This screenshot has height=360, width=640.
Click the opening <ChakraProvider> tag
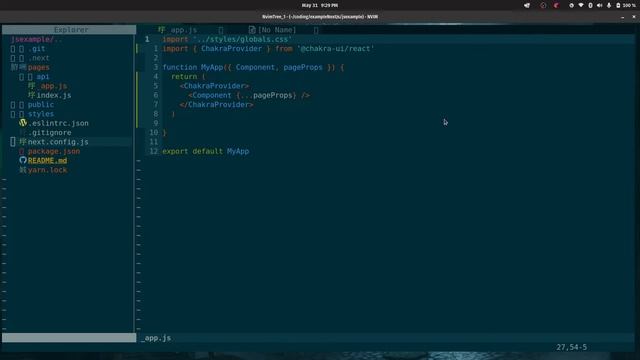214,86
